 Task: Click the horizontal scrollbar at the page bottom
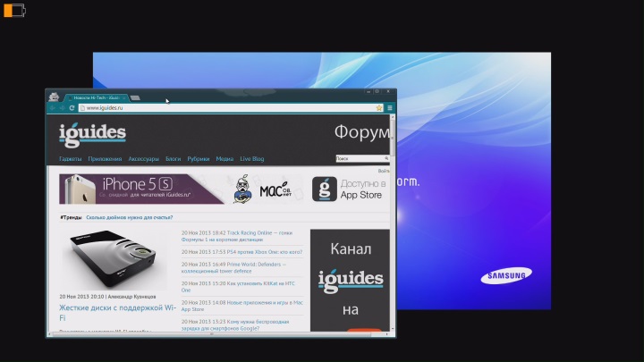[x=211, y=334]
